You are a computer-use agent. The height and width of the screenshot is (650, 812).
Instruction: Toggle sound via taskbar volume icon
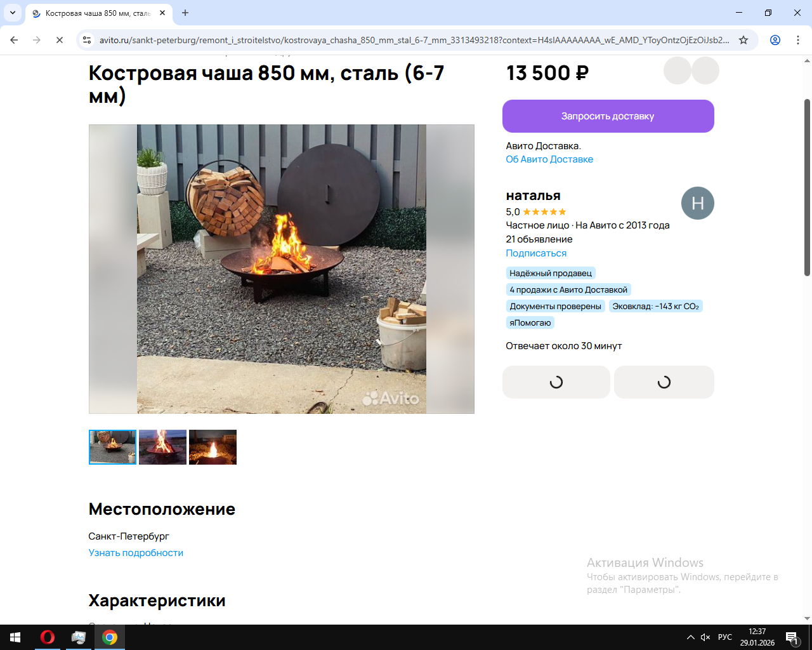[x=705, y=637]
